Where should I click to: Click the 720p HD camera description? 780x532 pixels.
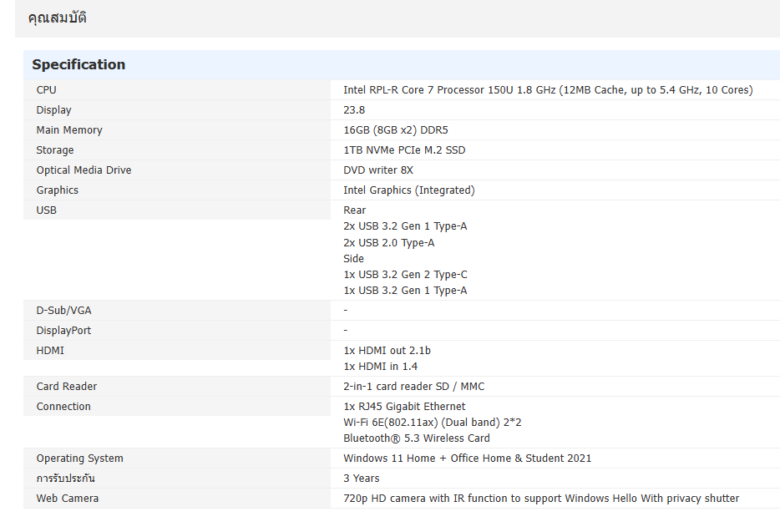pos(541,498)
